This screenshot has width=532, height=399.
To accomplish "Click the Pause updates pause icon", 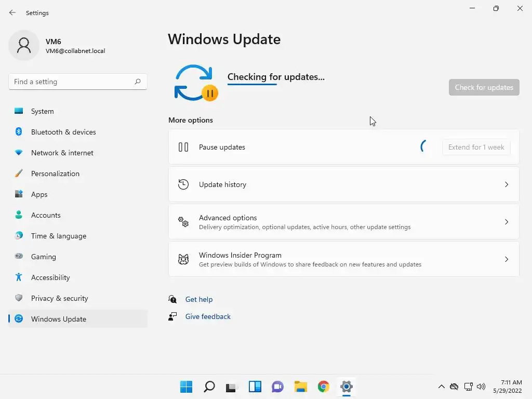I will [x=183, y=147].
